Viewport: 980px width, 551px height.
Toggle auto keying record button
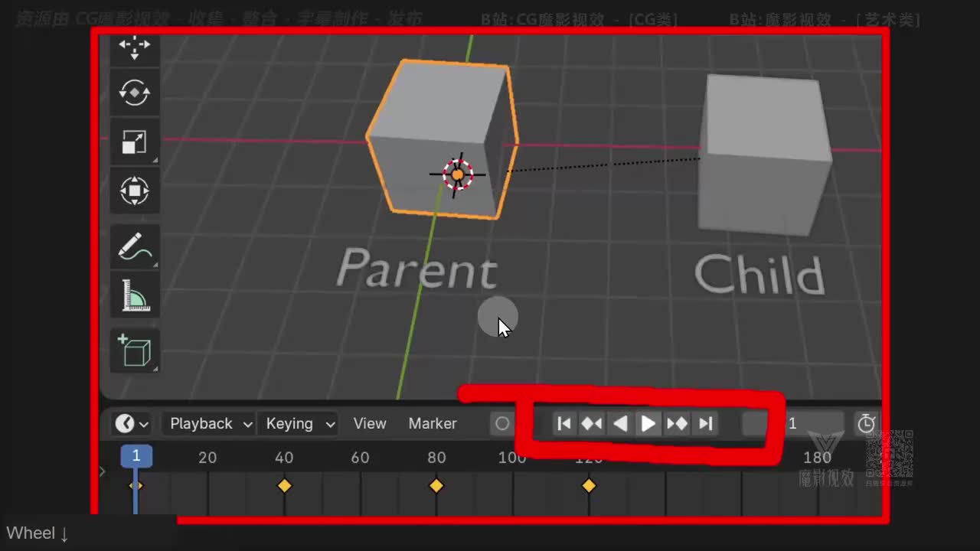(x=502, y=423)
